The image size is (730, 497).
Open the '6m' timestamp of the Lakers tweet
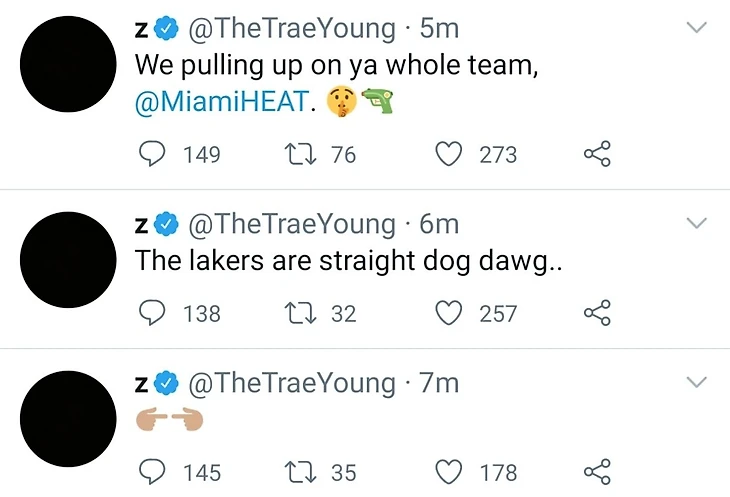439,223
